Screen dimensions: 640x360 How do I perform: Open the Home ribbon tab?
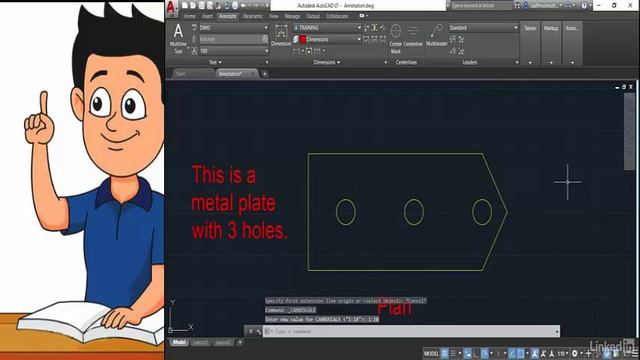coord(189,16)
